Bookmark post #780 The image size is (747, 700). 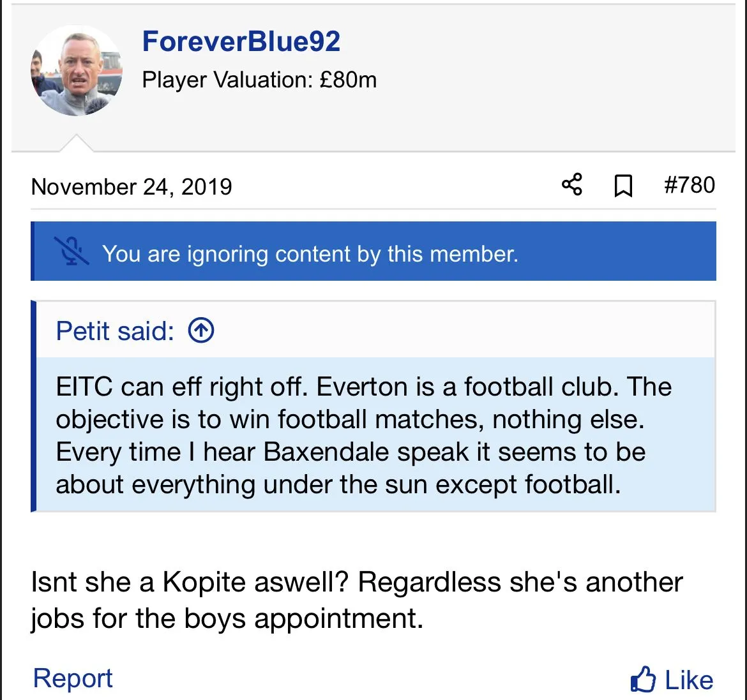(623, 186)
